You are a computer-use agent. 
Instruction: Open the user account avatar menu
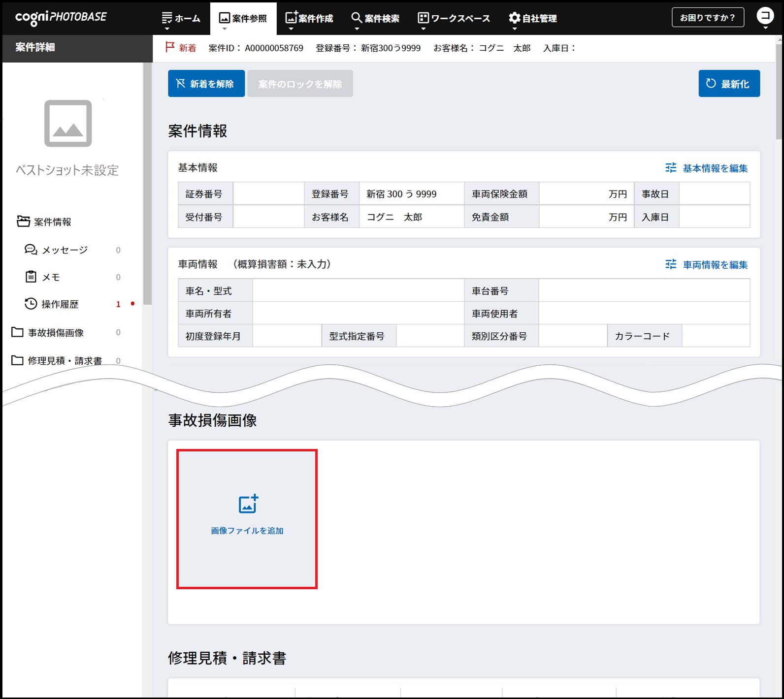(x=765, y=16)
